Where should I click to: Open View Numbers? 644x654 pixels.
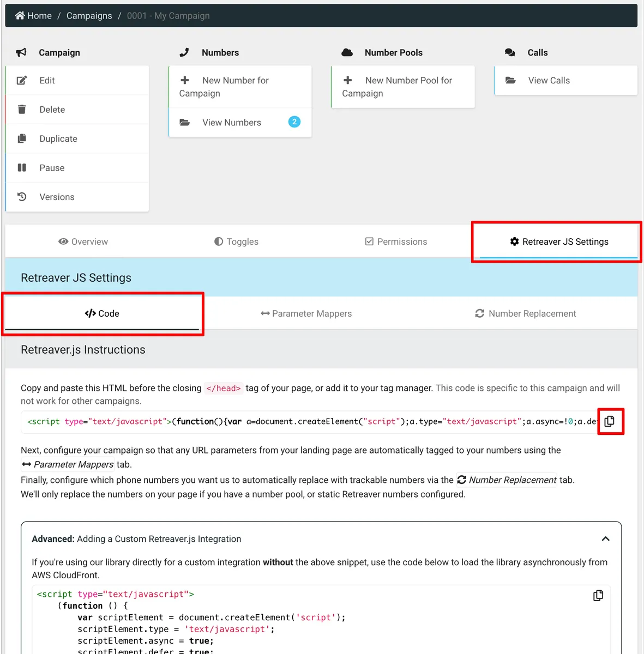pos(240,123)
